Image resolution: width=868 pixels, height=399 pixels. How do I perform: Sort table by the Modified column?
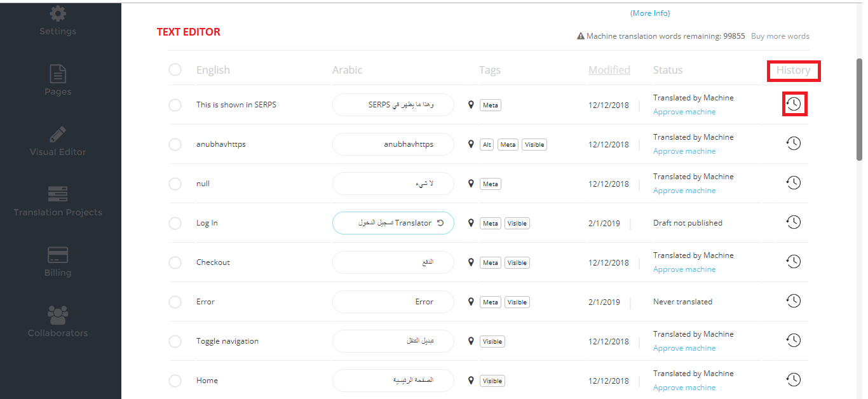pyautogui.click(x=609, y=70)
